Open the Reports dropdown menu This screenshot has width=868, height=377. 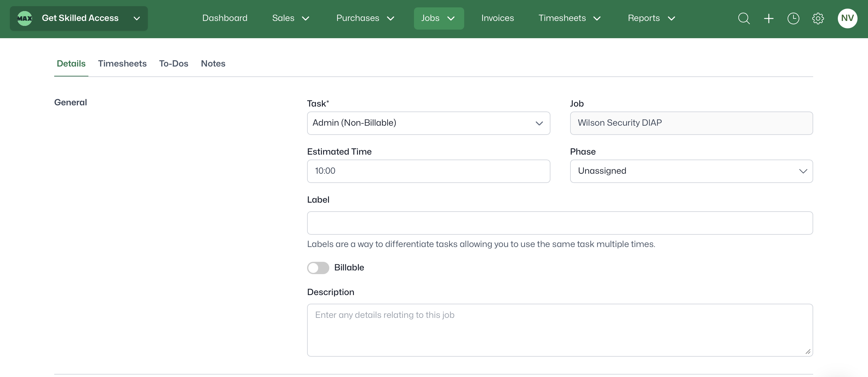651,18
